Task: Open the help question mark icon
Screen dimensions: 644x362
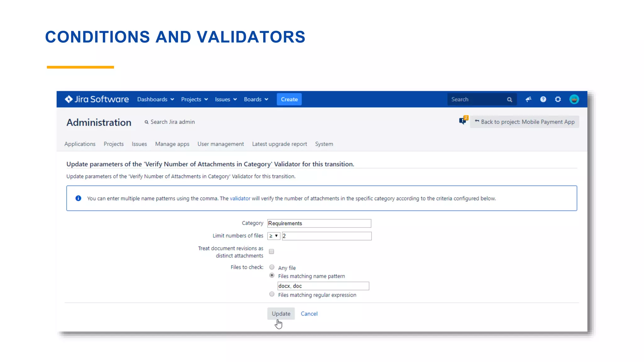Action: [543, 99]
